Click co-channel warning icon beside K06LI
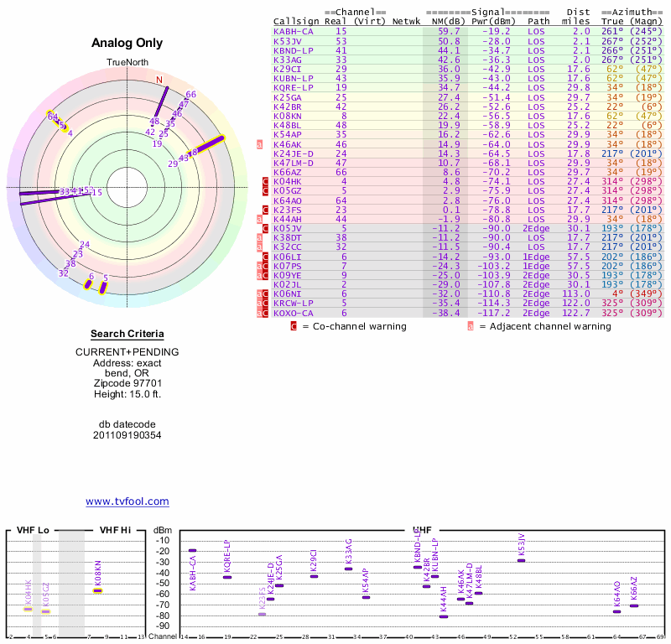671x644 pixels. (265, 257)
